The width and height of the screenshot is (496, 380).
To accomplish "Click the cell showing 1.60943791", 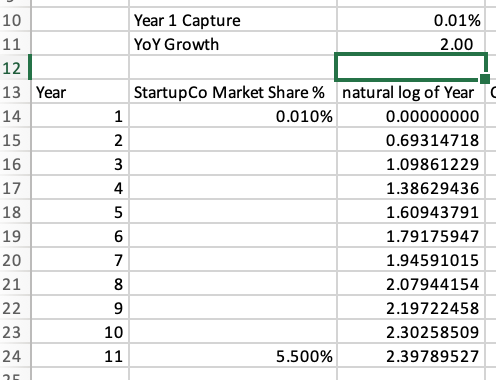I will (x=411, y=212).
